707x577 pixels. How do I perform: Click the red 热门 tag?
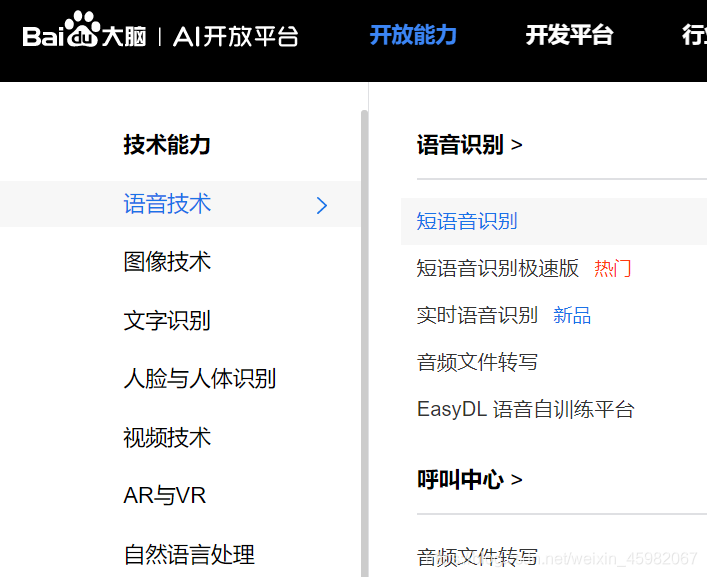point(612,269)
